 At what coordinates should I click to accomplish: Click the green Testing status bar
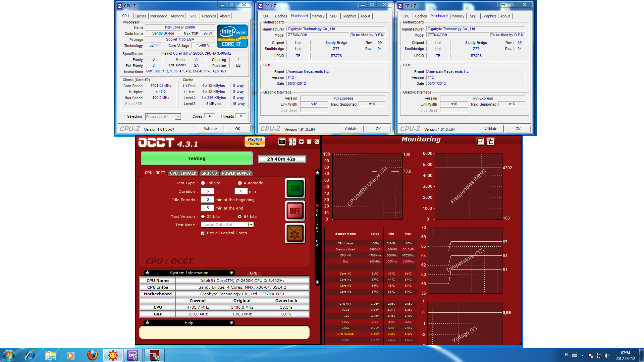tap(197, 158)
